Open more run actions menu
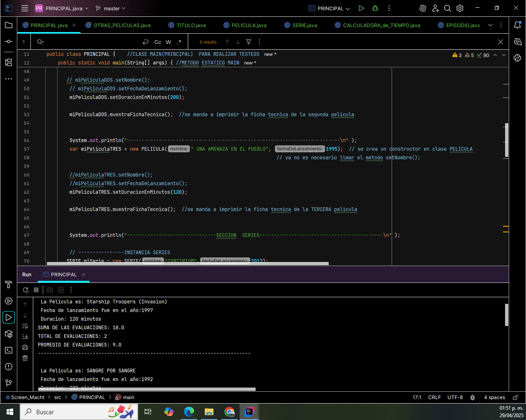526x420 pixels. tap(389, 8)
